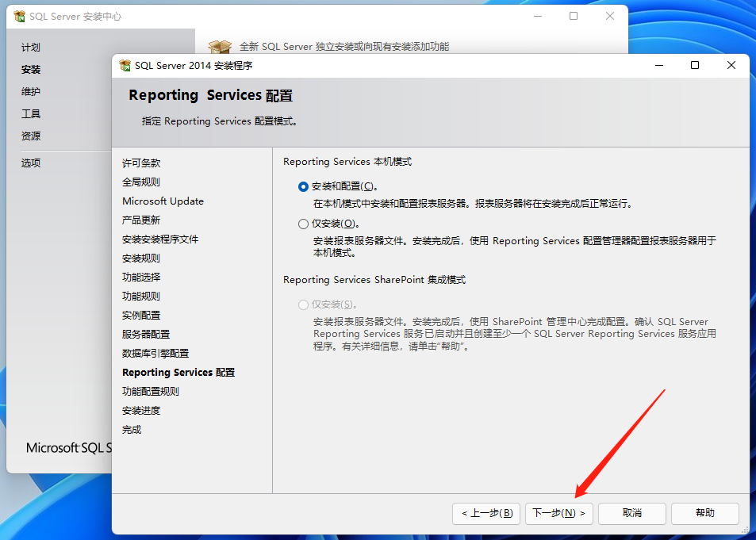
Task: Open the 计划 section in 安装中心
Action: 31,48
